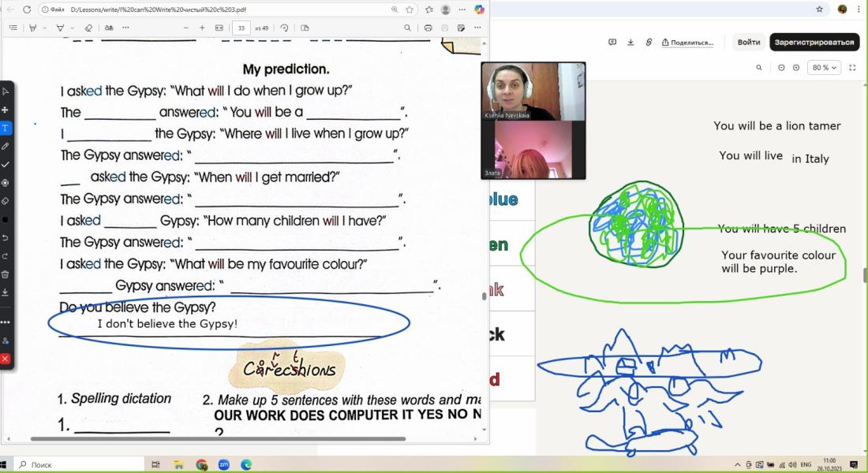Select the pencil draw tool in annotation toolbar
This screenshot has height=473, width=868.
point(6,146)
